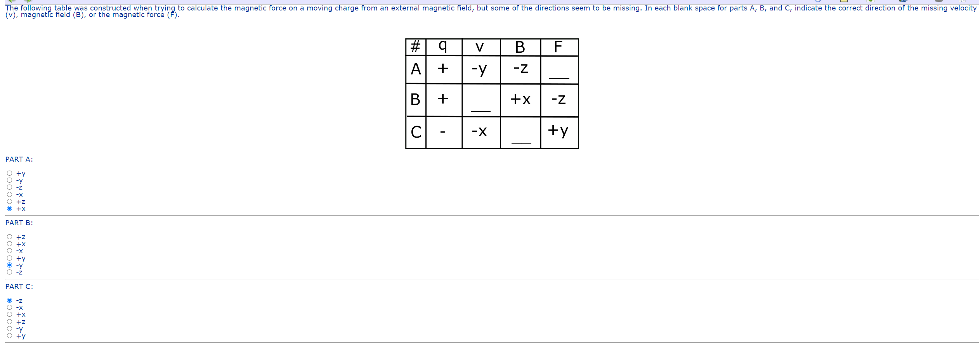This screenshot has width=980, height=347.
Task: Click the sticky note icon in the toolbar
Action: 844,2
